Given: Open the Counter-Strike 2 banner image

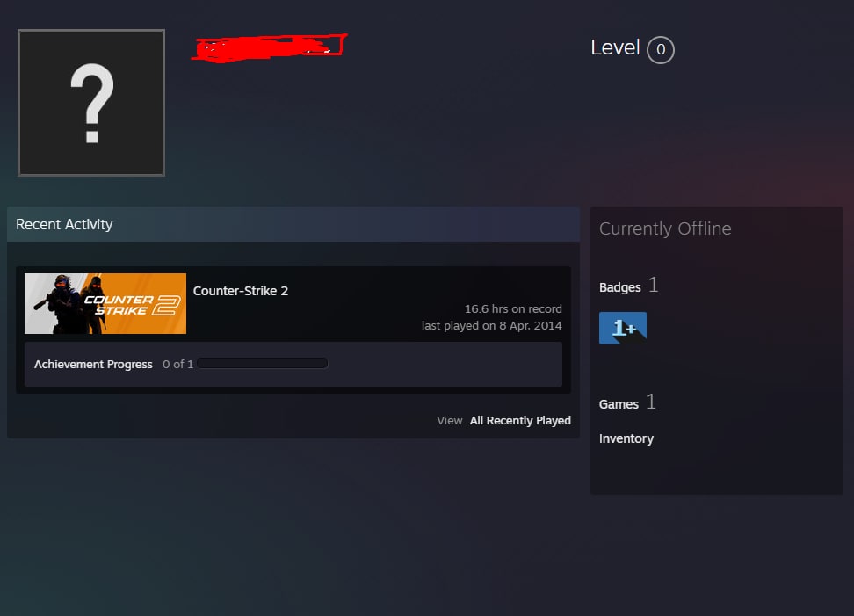Looking at the screenshot, I should click(105, 303).
